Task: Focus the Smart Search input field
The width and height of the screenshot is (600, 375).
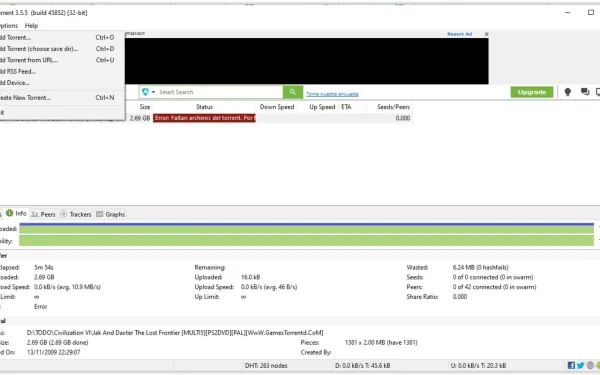Action: (x=220, y=92)
